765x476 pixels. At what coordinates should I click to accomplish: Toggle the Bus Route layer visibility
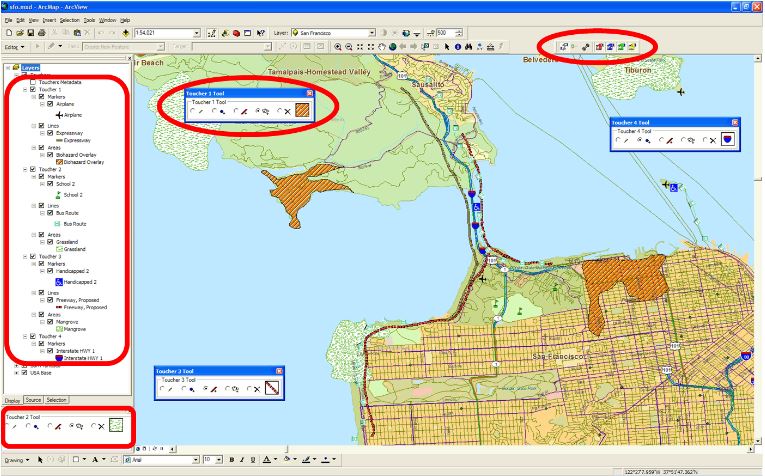tap(50, 213)
